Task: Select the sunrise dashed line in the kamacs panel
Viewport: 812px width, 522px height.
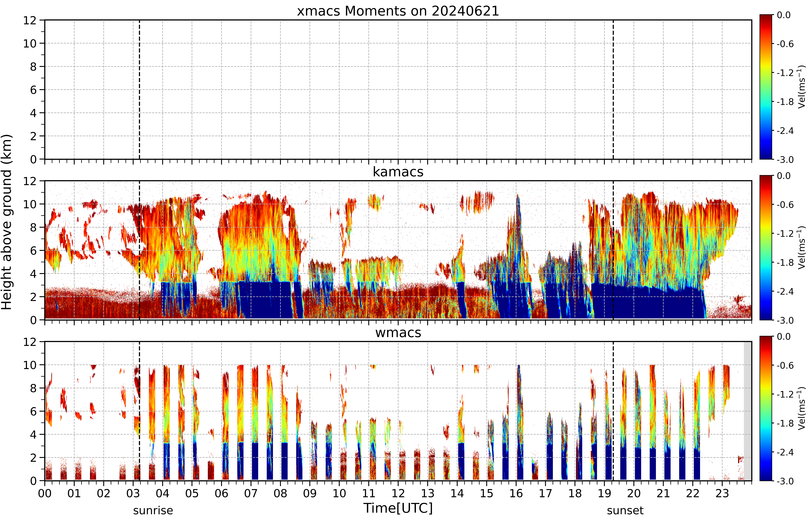Action: click(x=140, y=250)
